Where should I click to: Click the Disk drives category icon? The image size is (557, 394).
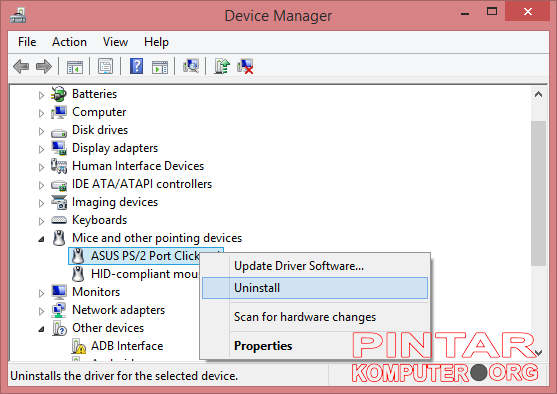(59, 133)
